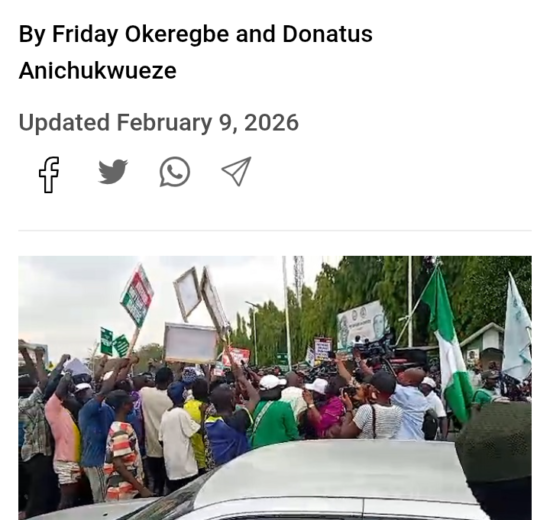This screenshot has height=520, width=550.
Task: Click the divider line below share icons
Action: pos(275,231)
